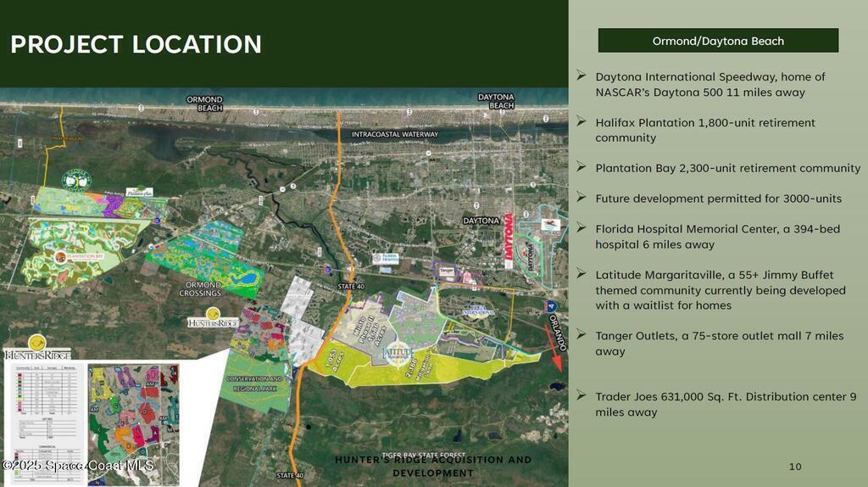Select the Tanger Outlets bullet point
Image resolution: width=868 pixels, height=487 pixels.
720,343
